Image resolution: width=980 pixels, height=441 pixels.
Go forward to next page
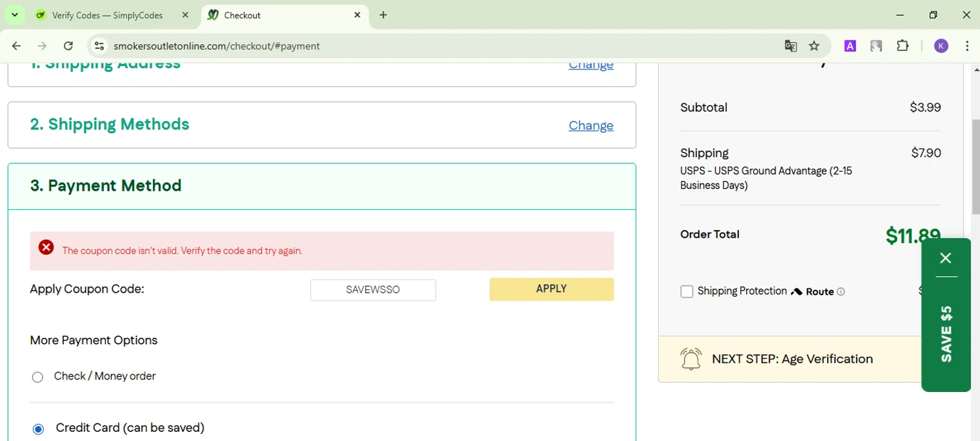42,46
